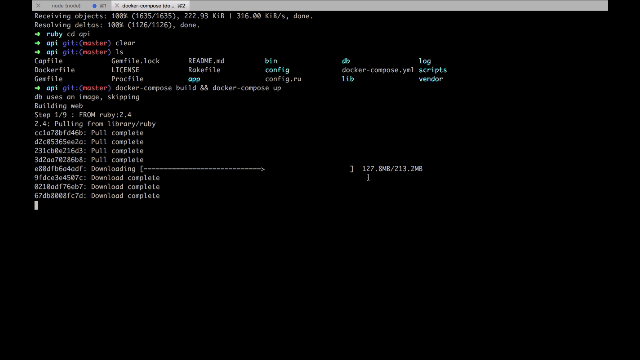Click the Dockerfile entry in ls output
Image resolution: width=640 pixels, height=360 pixels.
pos(54,70)
